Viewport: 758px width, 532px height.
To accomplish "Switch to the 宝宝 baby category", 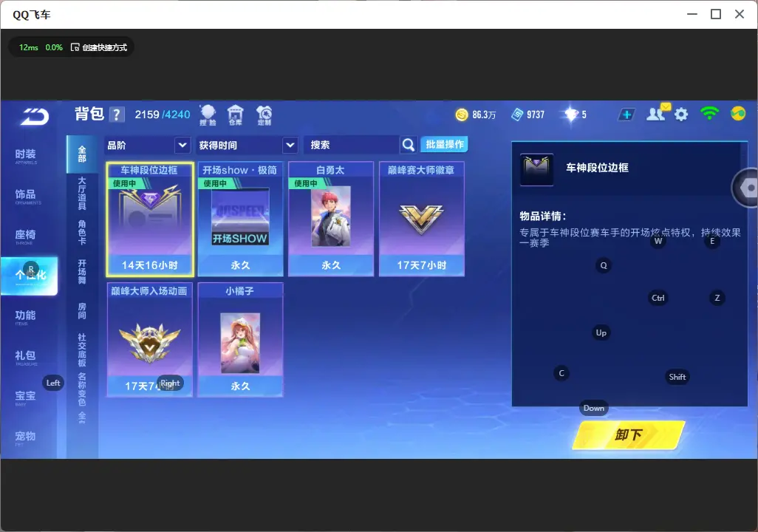I will coord(25,397).
